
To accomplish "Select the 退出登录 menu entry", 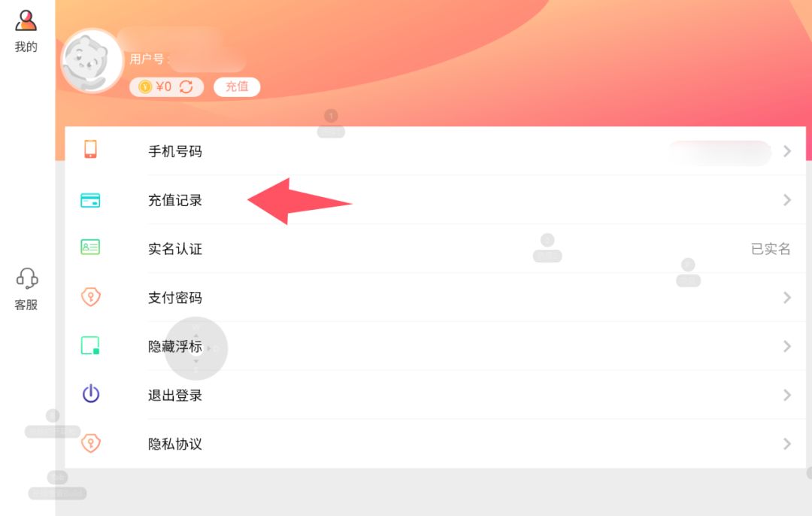I will (435, 396).
